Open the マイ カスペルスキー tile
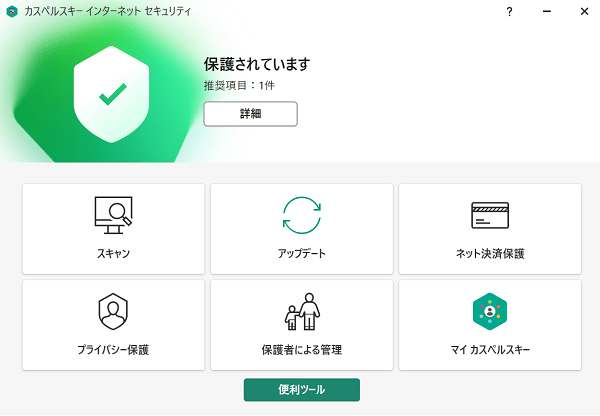600x416 pixels. click(x=490, y=325)
